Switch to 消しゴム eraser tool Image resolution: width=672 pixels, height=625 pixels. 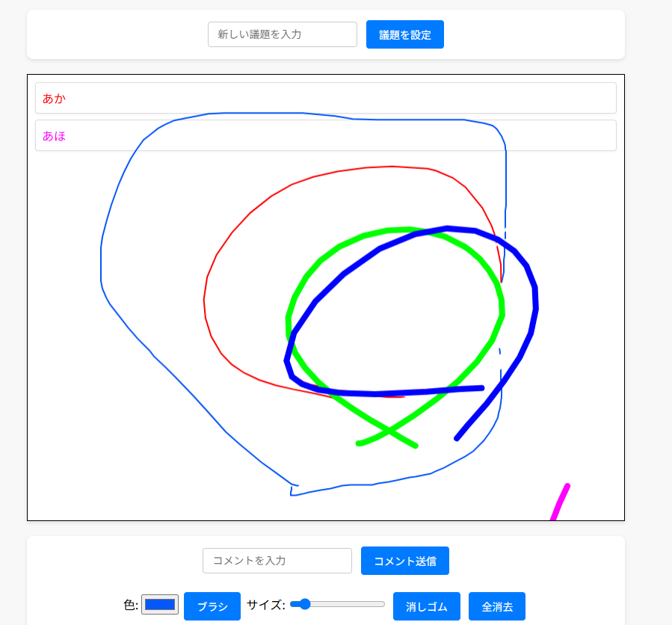click(426, 606)
